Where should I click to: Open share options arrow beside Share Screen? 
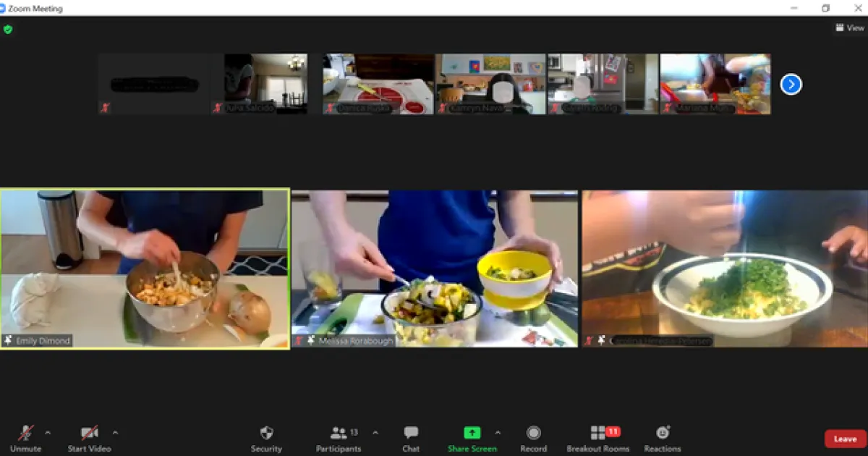(x=498, y=433)
